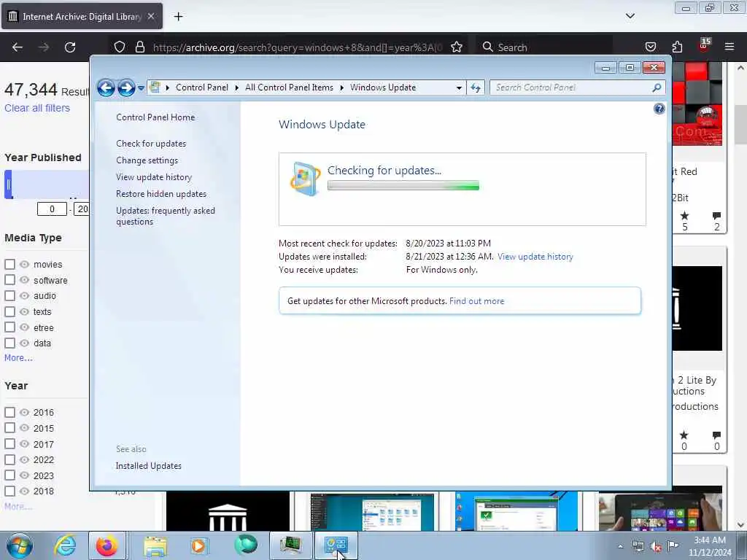
Task: Expand the arrow after Control Panel breadcrumb
Action: (237, 87)
